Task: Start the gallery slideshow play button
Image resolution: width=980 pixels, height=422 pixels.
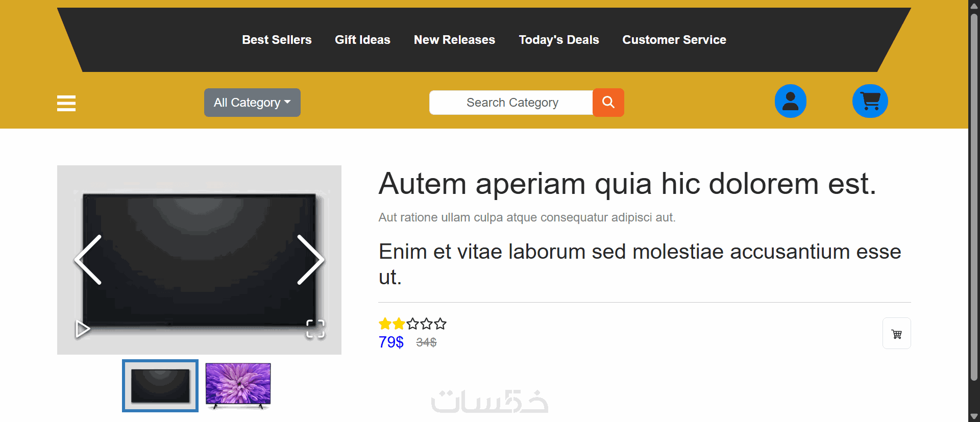Action: coord(82,329)
